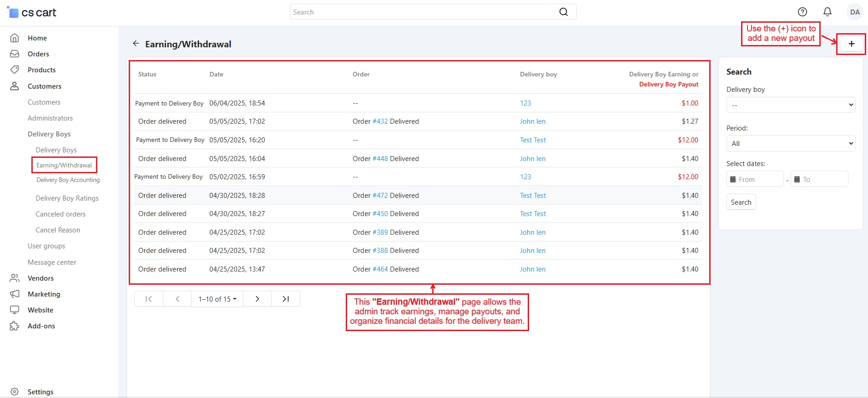This screenshot has width=868, height=398.
Task: Open Delivery Boy Ratings menu item
Action: pos(67,198)
